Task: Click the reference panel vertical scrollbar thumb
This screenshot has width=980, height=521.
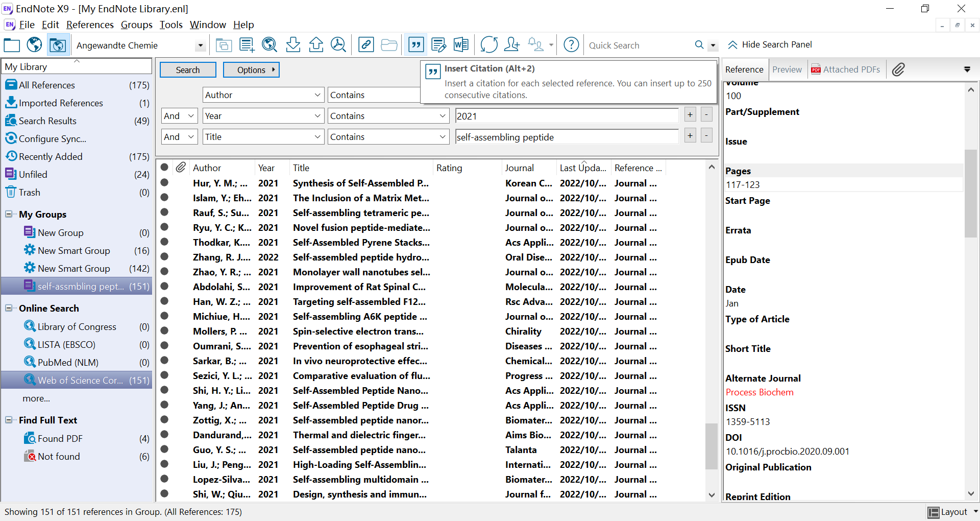Action: [x=971, y=194]
